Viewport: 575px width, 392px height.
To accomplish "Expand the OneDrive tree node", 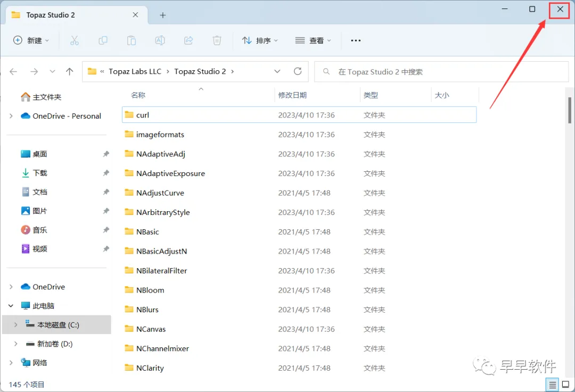I will pyautogui.click(x=11, y=287).
